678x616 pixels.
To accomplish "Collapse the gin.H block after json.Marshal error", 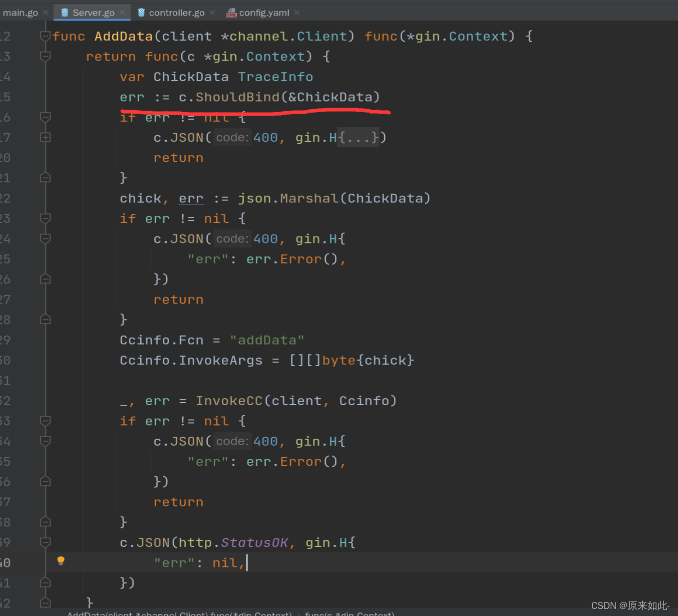I will [x=45, y=238].
